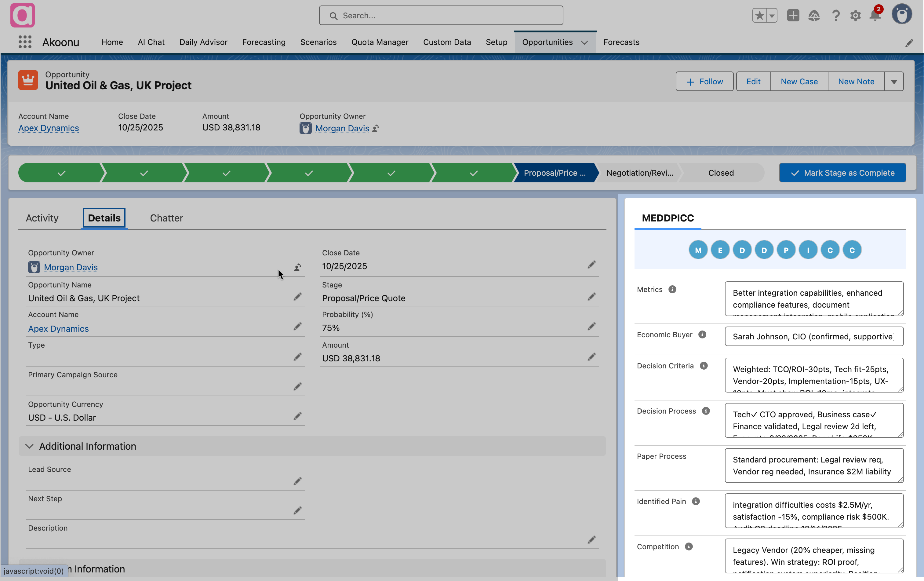The height and width of the screenshot is (581, 924).
Task: Select the MEDDPICC 'M' circle
Action: pos(698,250)
